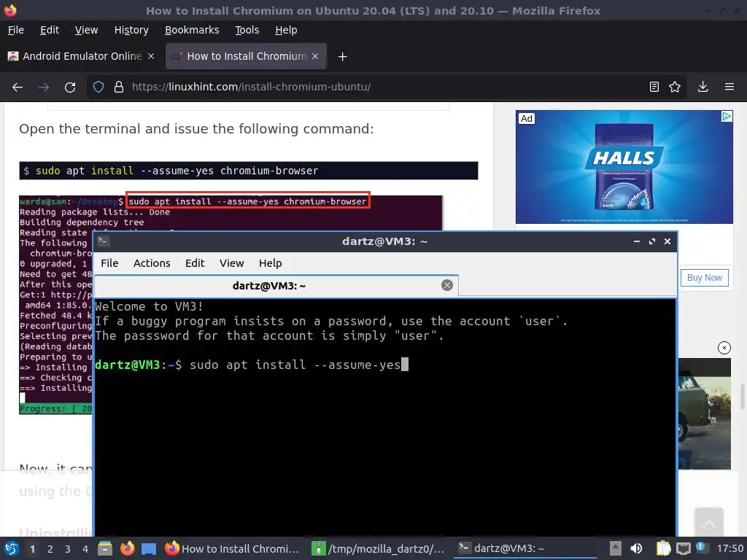Screen dimensions: 747x560
Task: Click the code block with chromium-browser command
Action: coord(248,171)
